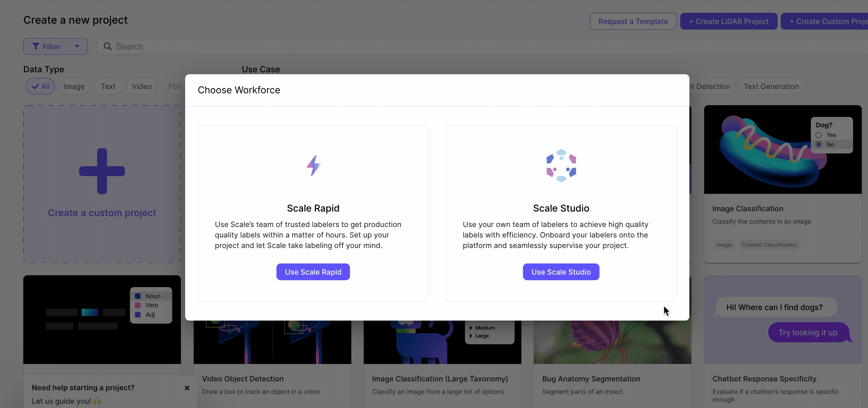Click the large plus icon for custom project
Screen dimensions: 868x408
tap(102, 171)
